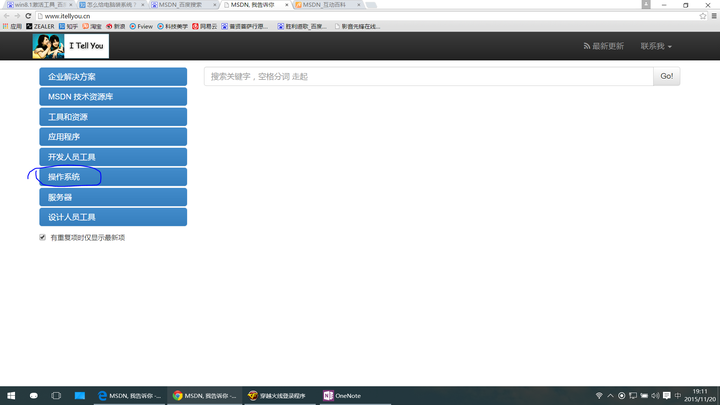Switch to the MSDN_互动百科 tab

[326, 5]
